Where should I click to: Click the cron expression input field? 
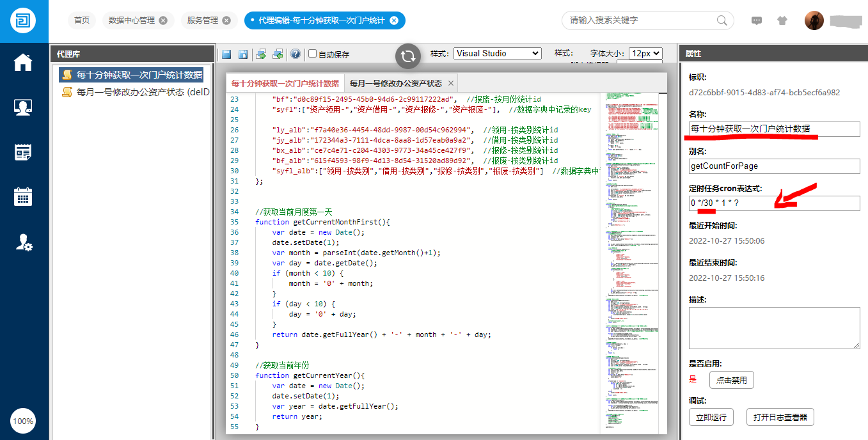coord(774,203)
